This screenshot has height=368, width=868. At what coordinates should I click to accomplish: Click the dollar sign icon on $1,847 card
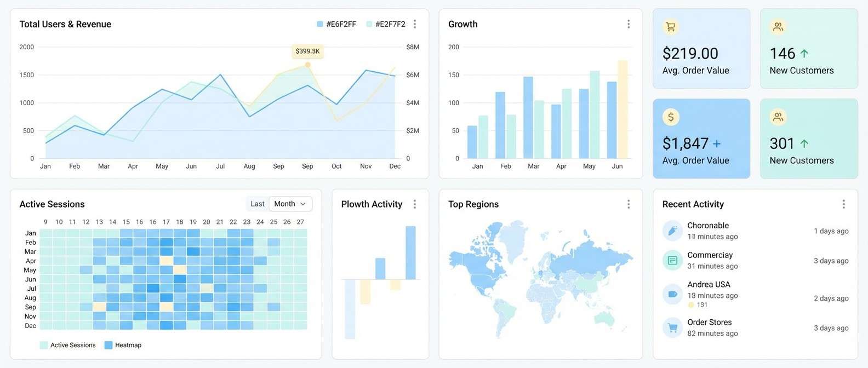(671, 117)
